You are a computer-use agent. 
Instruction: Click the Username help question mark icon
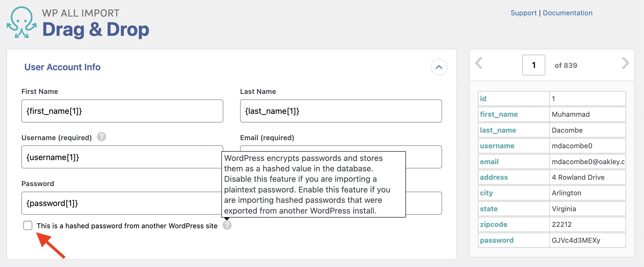click(x=101, y=137)
